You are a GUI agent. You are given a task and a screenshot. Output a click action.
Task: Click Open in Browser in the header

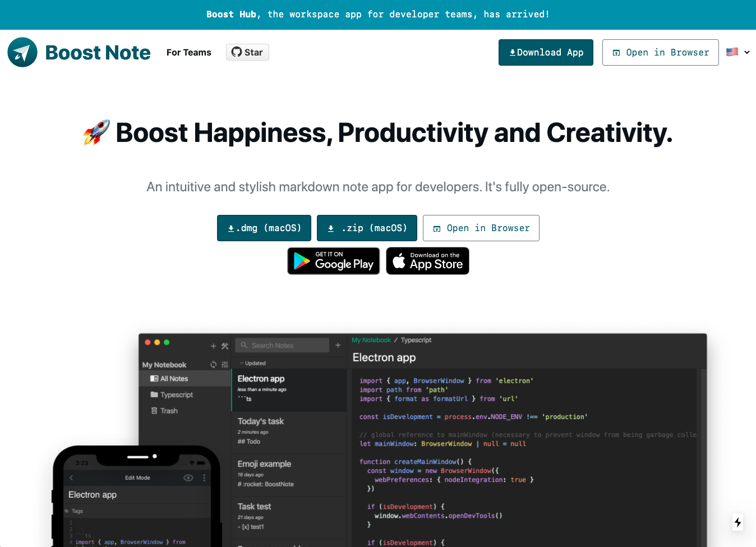pyautogui.click(x=661, y=52)
